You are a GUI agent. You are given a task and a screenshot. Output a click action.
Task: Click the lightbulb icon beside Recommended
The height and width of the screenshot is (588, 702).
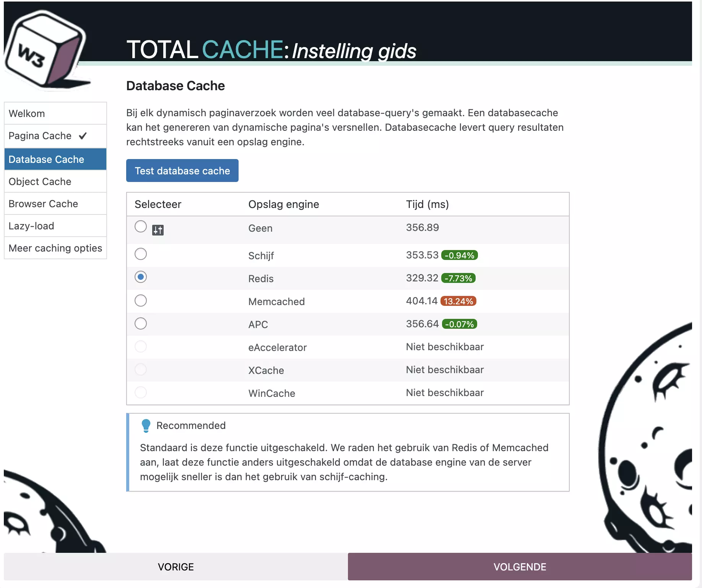coord(146,426)
